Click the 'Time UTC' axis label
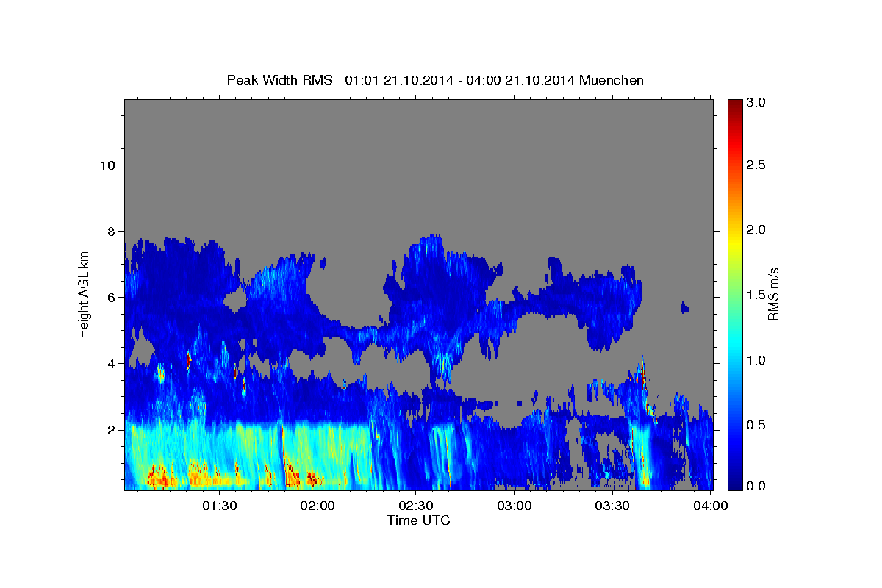Viewport: 882px width, 588px height. (418, 520)
